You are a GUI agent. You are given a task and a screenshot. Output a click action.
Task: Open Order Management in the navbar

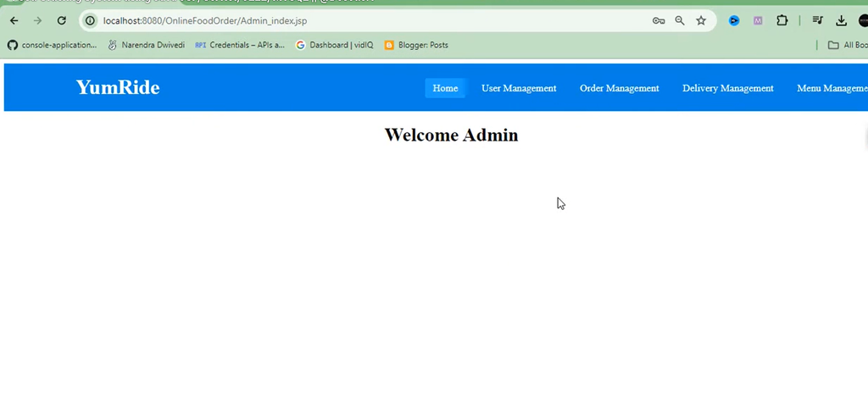pyautogui.click(x=620, y=88)
